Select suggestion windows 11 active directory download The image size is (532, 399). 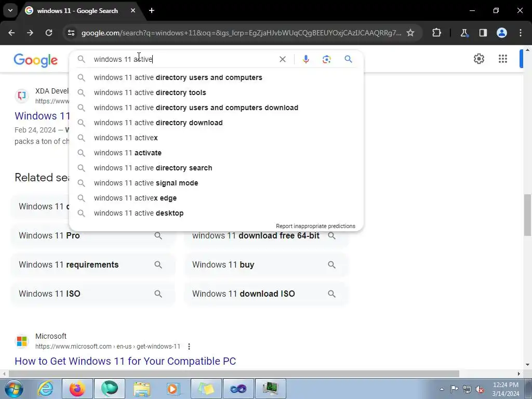[216, 123]
